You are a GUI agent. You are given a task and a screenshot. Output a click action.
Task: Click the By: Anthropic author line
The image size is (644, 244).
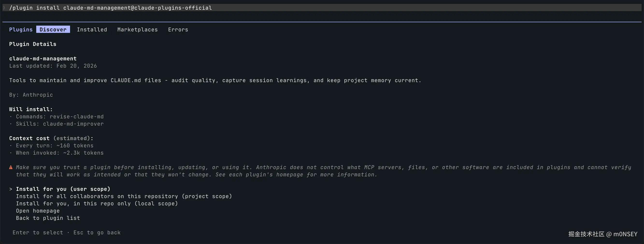coord(31,95)
